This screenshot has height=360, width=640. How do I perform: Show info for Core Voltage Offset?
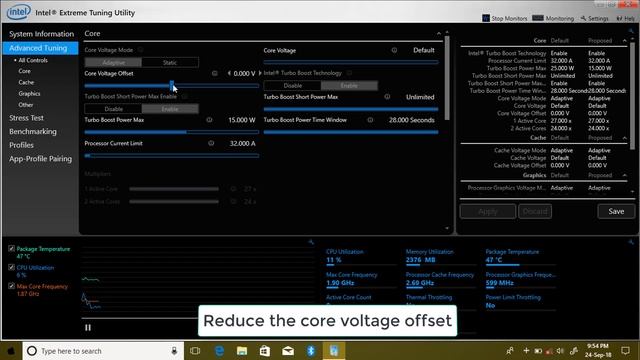214,73
